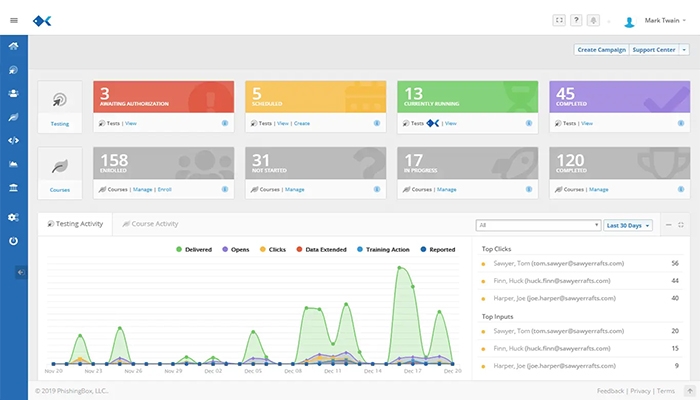This screenshot has width=700, height=400.
Task: Click Enroll link under 158 Enrolled
Action: [x=165, y=189]
